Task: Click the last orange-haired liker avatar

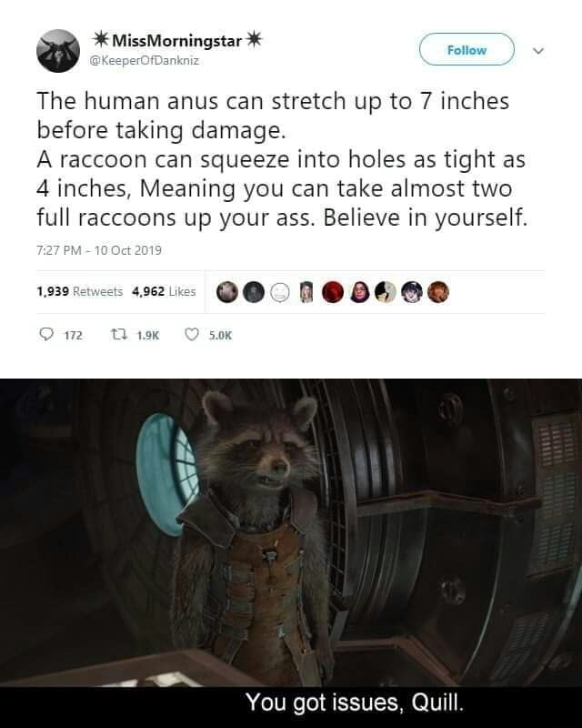Action: (x=438, y=292)
